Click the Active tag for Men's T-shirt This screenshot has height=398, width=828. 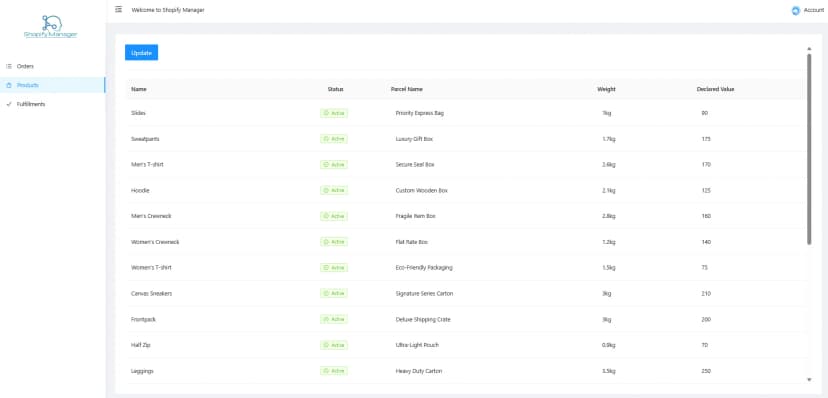click(x=334, y=165)
